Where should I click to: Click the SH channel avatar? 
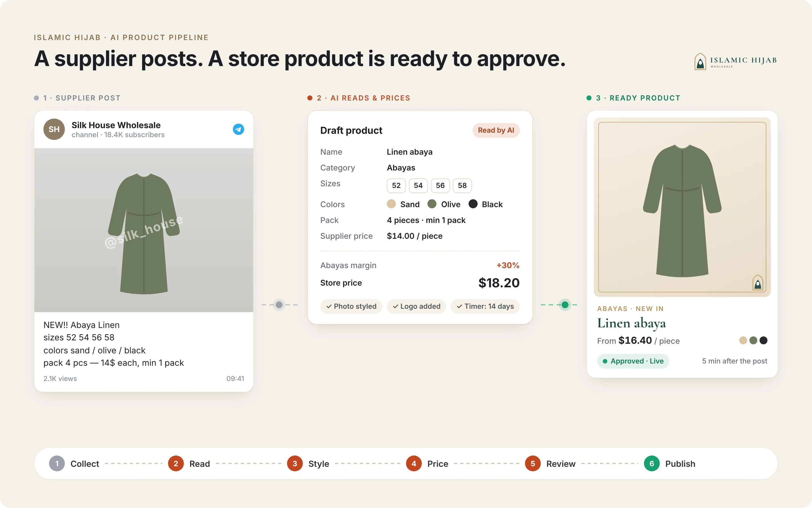coord(54,129)
